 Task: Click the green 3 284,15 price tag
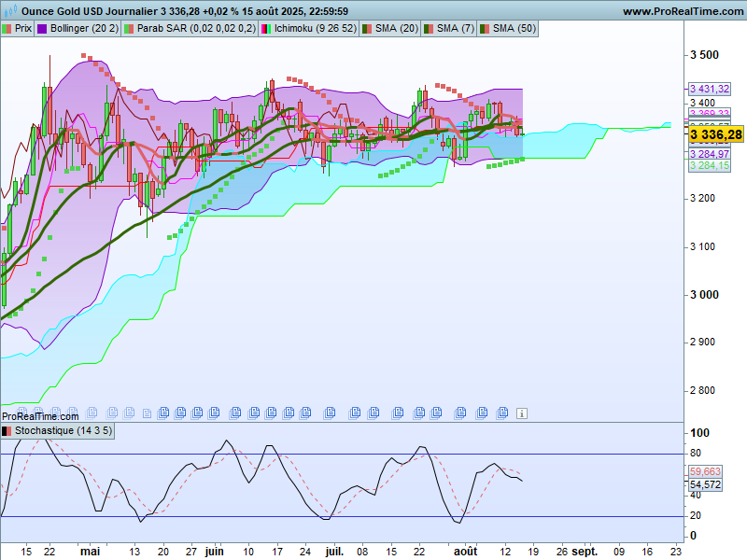(709, 165)
